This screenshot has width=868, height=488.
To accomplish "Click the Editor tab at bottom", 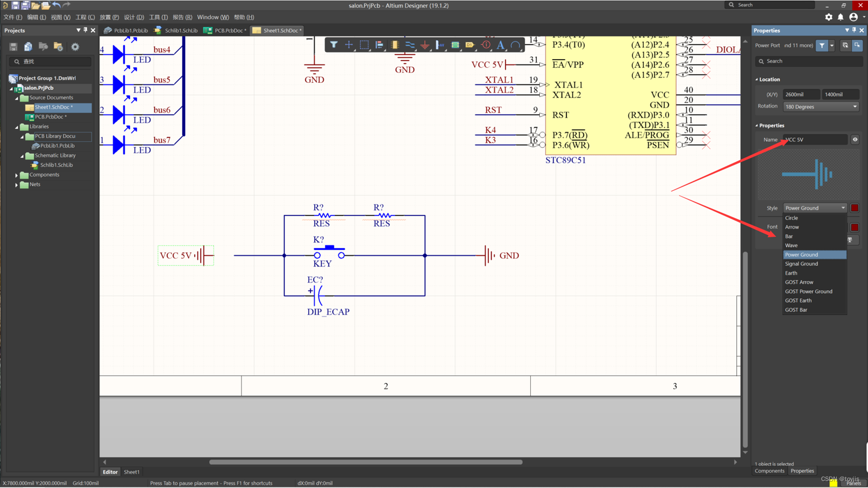I will (x=110, y=472).
